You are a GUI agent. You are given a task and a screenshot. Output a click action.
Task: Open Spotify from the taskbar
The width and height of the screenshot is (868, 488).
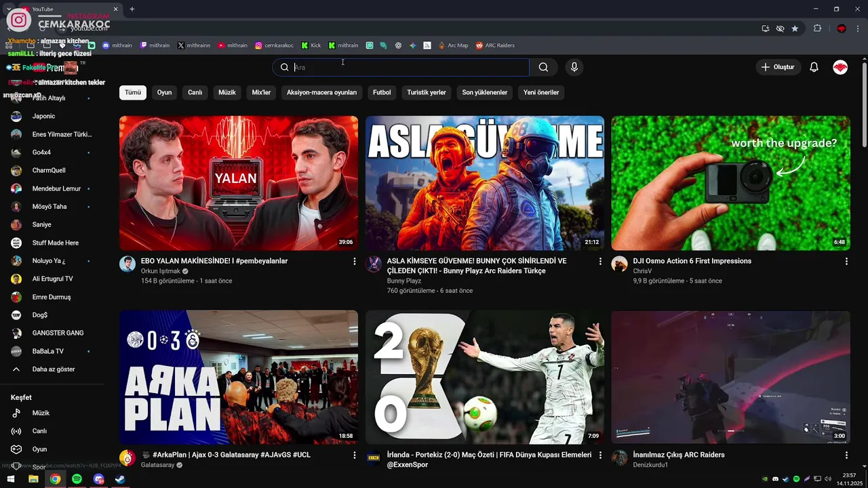77,479
